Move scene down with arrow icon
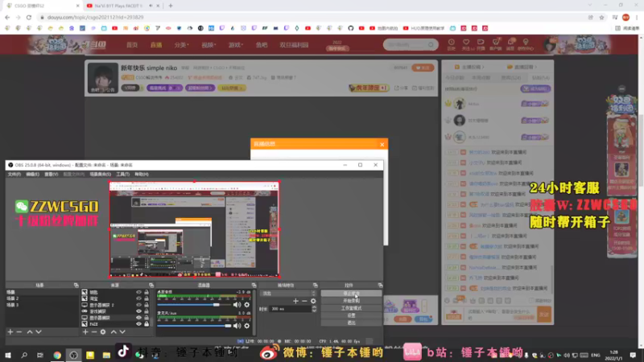This screenshot has width=644, height=362. pos(39,331)
